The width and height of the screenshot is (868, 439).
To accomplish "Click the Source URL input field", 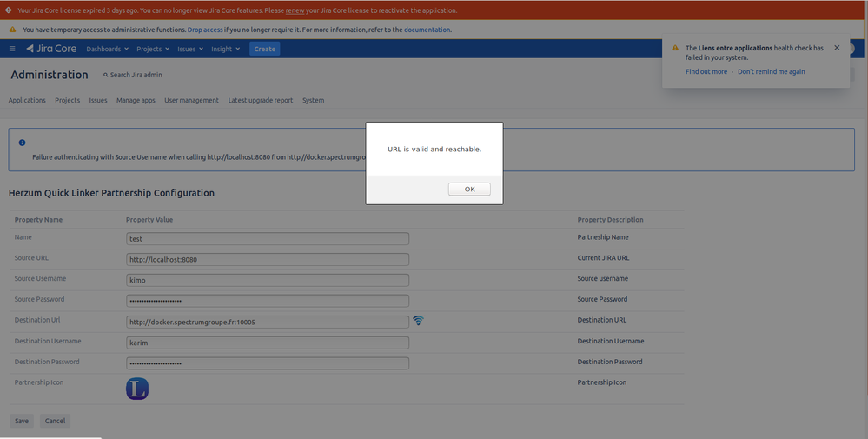I will tap(268, 259).
